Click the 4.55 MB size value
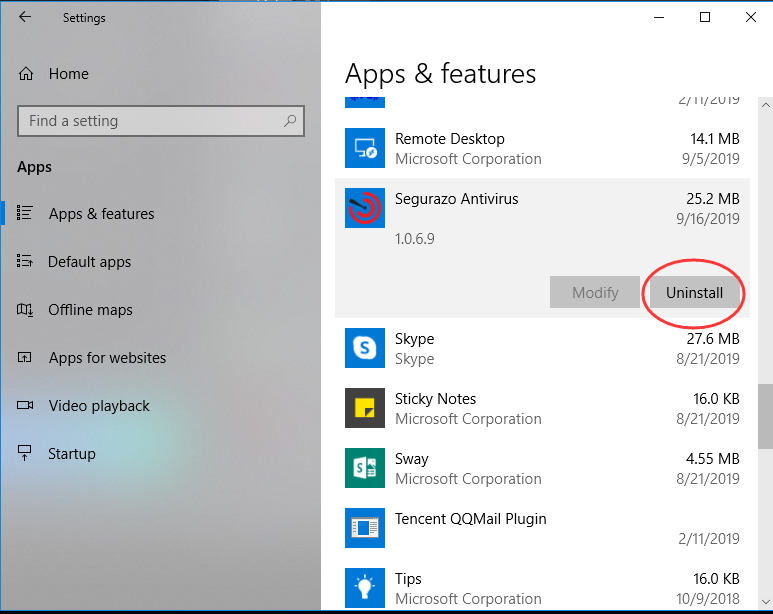 click(x=713, y=459)
